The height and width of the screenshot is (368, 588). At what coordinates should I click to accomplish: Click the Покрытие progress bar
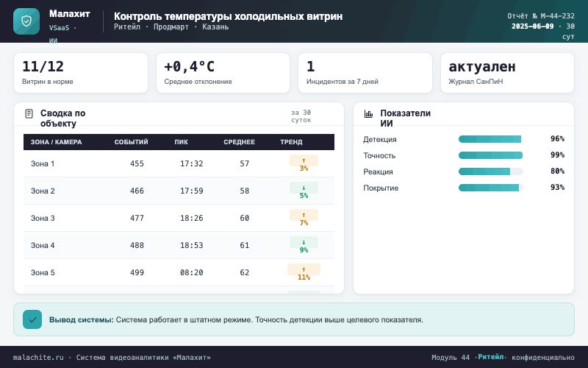tap(490, 188)
